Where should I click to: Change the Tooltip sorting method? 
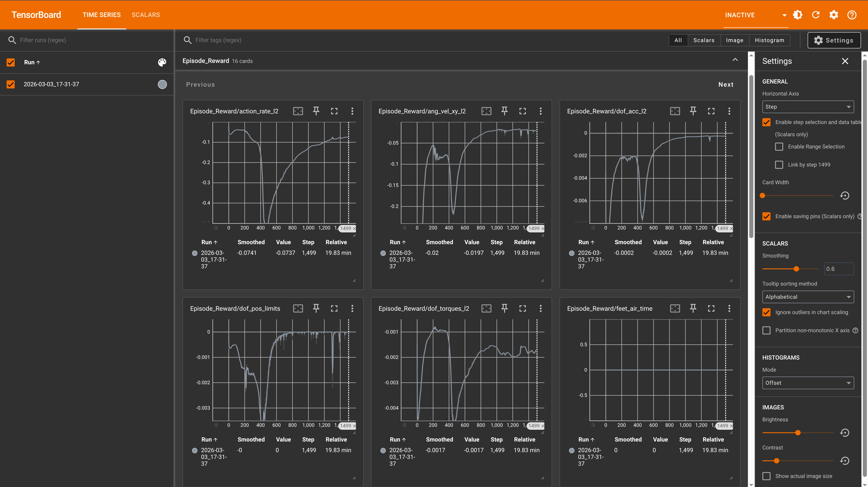tap(808, 297)
